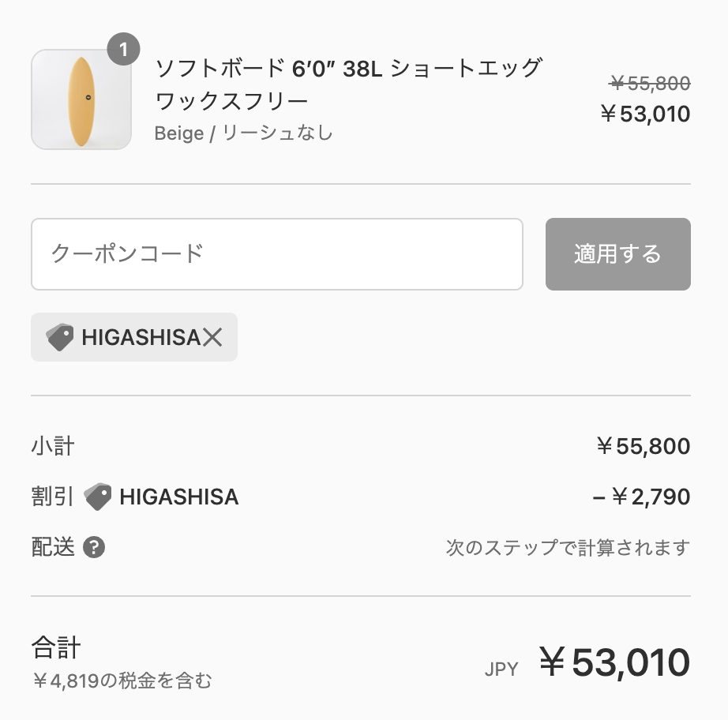This screenshot has width=728, height=720.
Task: Remove the HIGASHISA coupon with X
Action: pyautogui.click(x=212, y=337)
